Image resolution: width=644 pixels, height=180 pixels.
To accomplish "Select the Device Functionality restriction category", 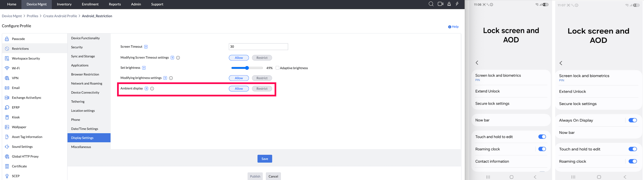I will pyautogui.click(x=89, y=38).
